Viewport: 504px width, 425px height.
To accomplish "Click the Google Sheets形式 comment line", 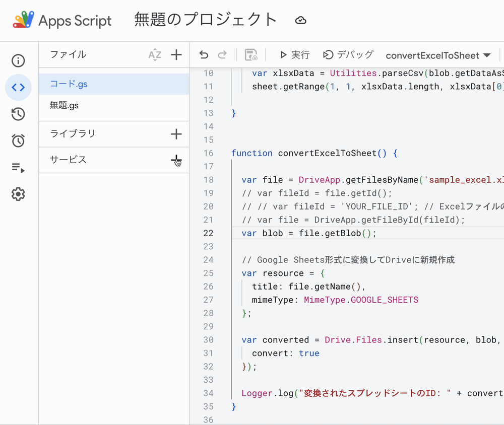I will pos(348,260).
